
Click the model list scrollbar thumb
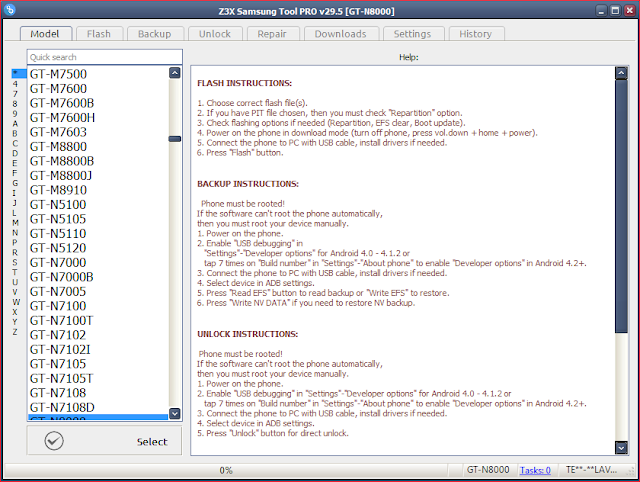[x=175, y=139]
